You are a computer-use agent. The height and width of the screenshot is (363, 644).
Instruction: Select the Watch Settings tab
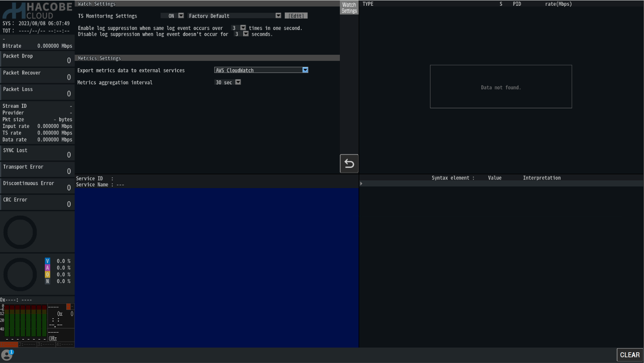(349, 8)
